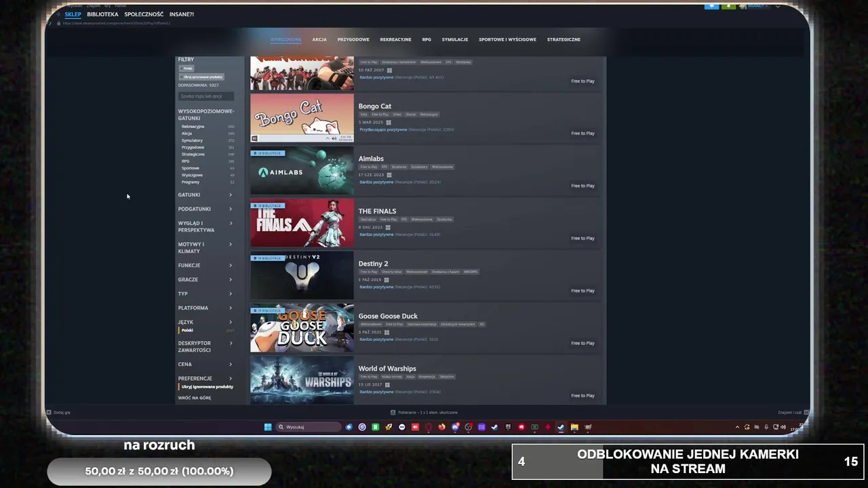
Task: Expand the Funkcje filter section
Action: [205, 265]
